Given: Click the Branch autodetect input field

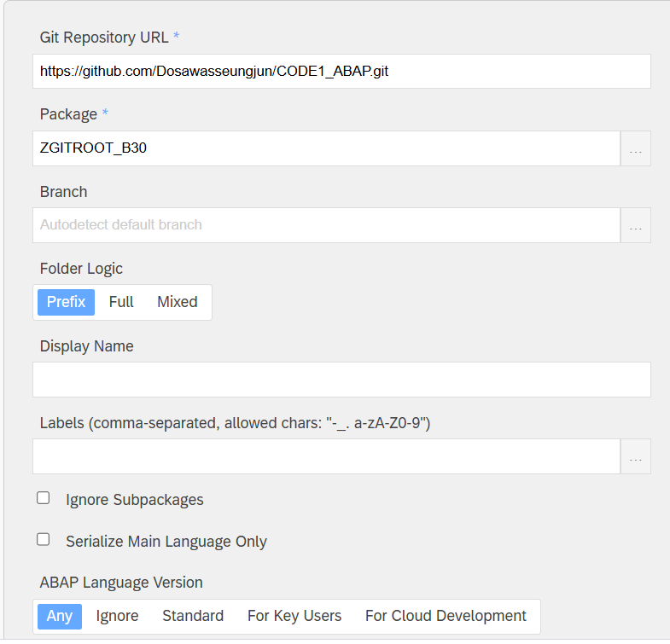Looking at the screenshot, I should tap(326, 225).
